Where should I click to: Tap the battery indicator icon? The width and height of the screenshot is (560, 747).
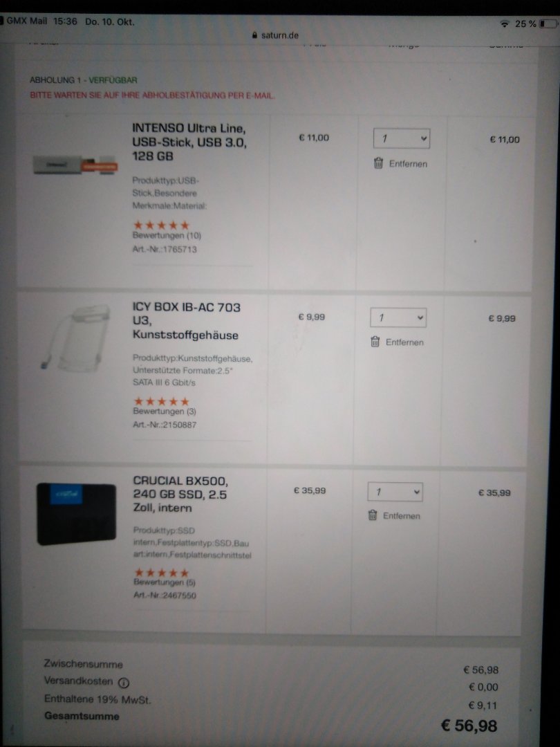pos(548,24)
